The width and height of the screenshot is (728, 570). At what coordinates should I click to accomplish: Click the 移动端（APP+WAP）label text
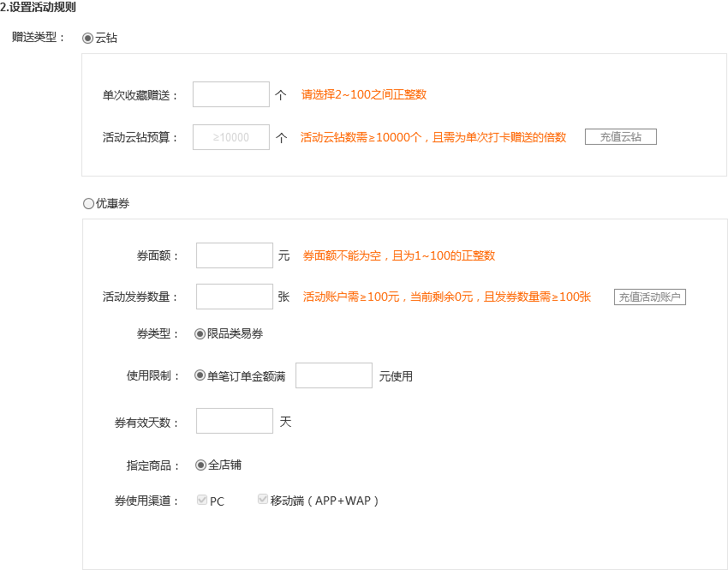coord(325,501)
